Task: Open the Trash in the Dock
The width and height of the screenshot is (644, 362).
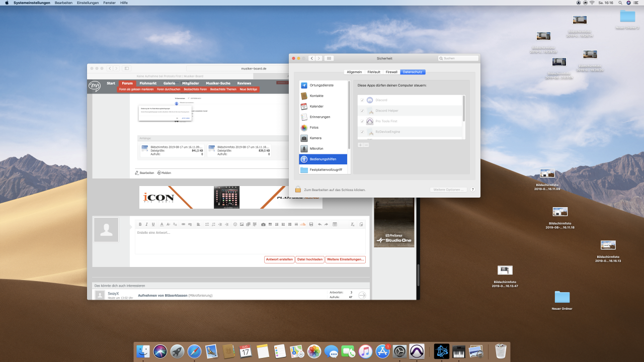Action: point(501,351)
